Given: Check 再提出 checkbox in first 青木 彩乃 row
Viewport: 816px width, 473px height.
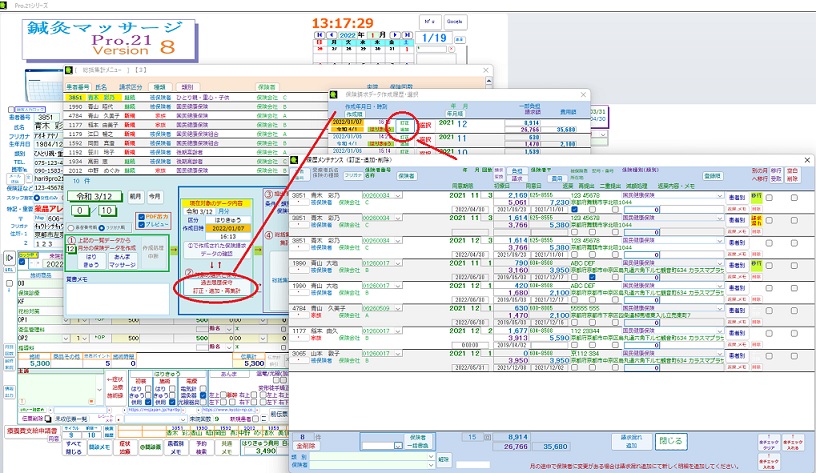Looking at the screenshot, I should tap(592, 209).
